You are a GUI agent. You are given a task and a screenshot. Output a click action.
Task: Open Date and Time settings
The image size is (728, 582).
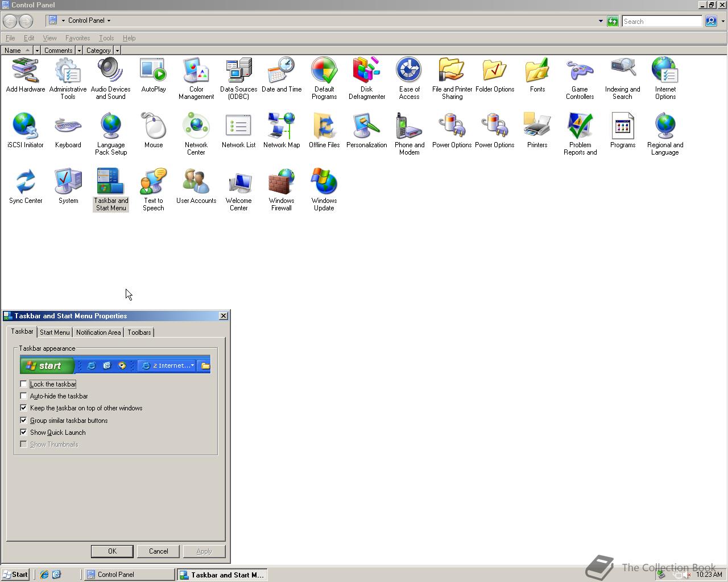282,75
